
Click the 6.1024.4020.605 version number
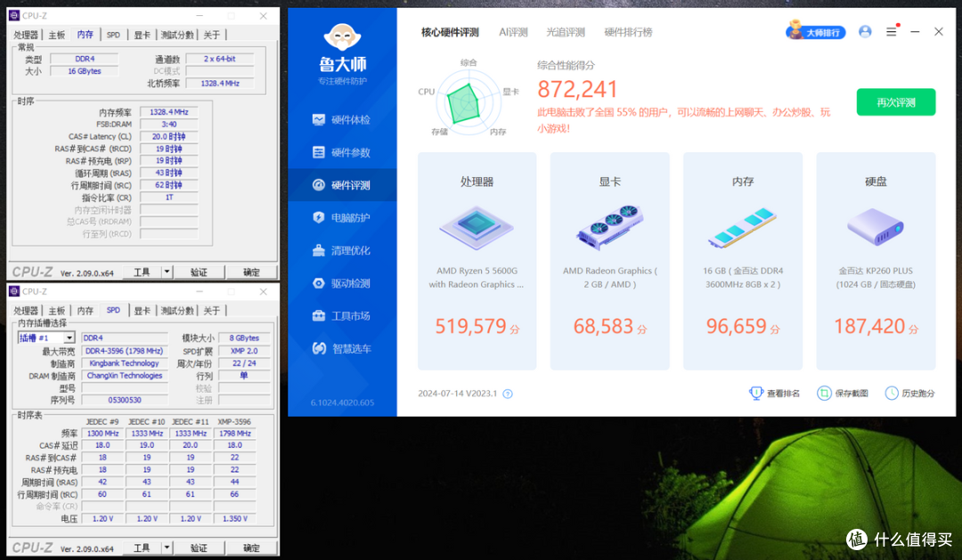click(342, 402)
